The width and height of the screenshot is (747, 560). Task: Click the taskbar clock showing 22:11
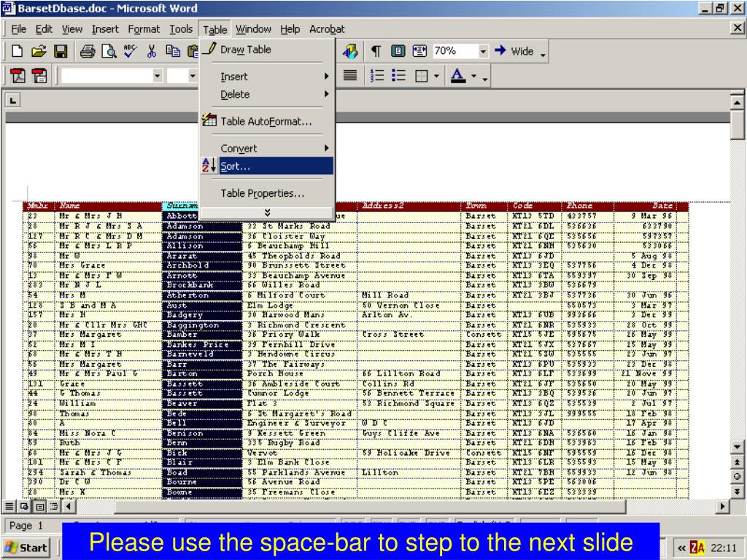723,548
